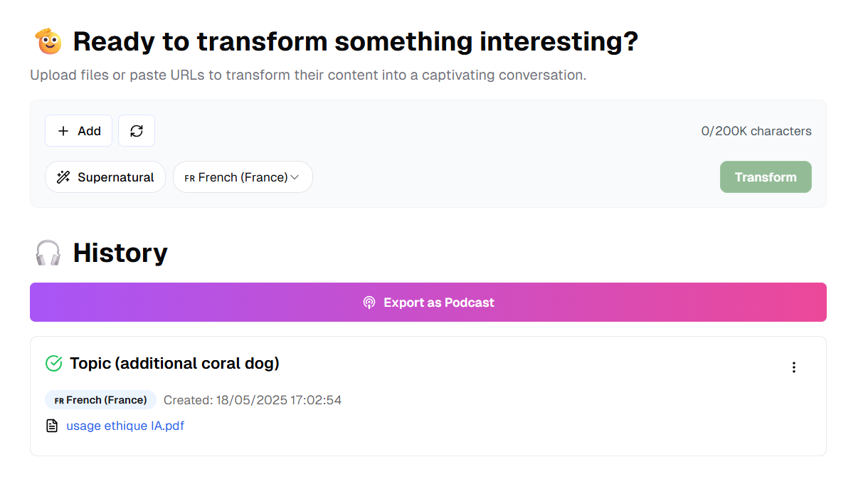Viewport: 868px width, 494px height.
Task: Click the chevron arrow on language selector
Action: tap(295, 177)
